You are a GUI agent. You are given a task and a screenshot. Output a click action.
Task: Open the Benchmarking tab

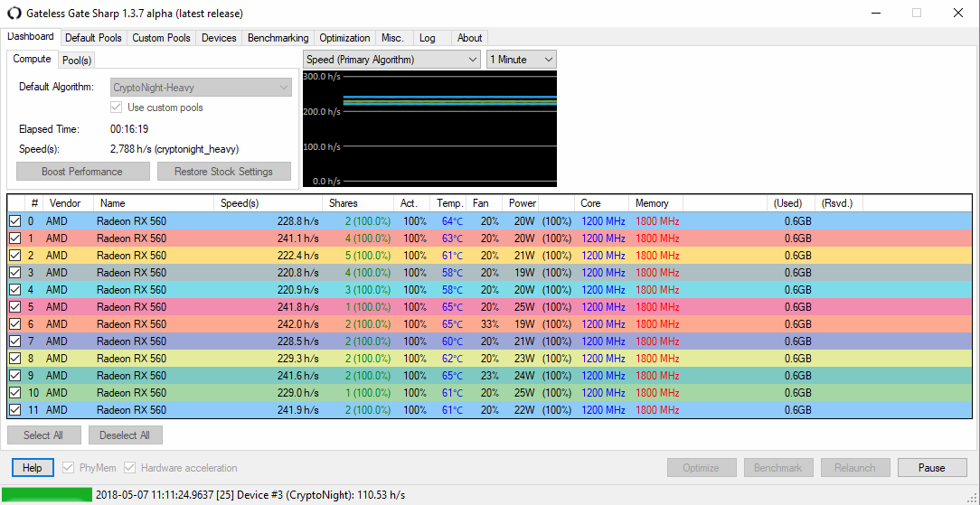(x=278, y=38)
